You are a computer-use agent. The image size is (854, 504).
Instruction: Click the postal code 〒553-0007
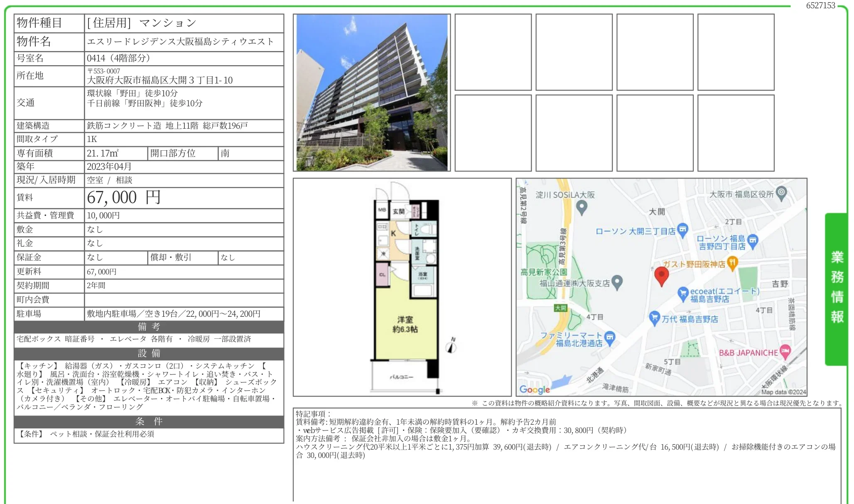pyautogui.click(x=104, y=71)
